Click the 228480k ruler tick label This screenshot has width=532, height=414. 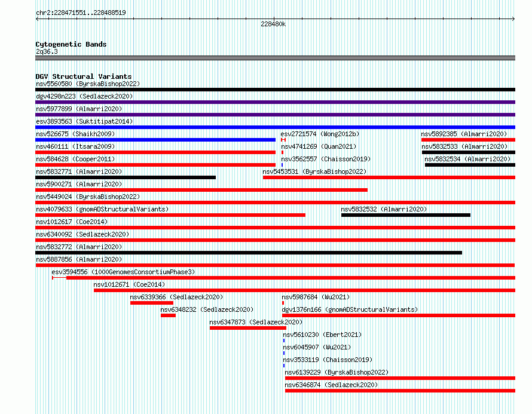coord(273,24)
